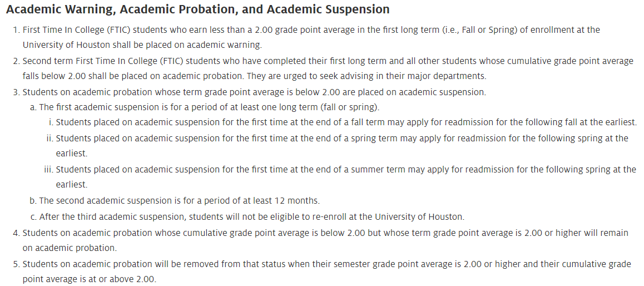Click sub-item b about the second academic suspension

coord(178,200)
